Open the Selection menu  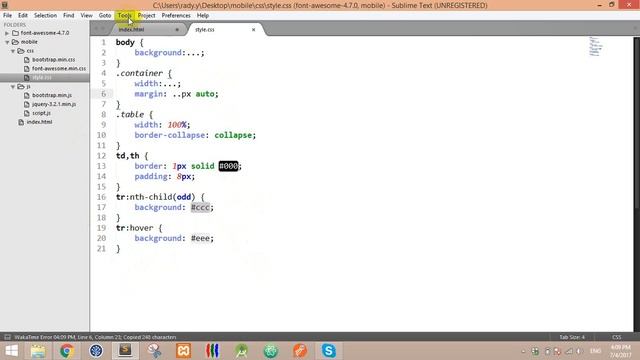point(45,16)
